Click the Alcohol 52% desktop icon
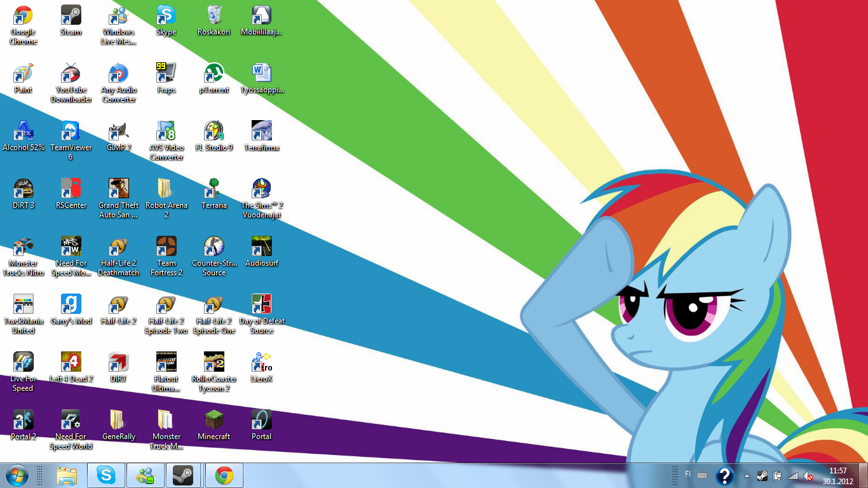Screen dimensions: 868x488 click(x=24, y=137)
